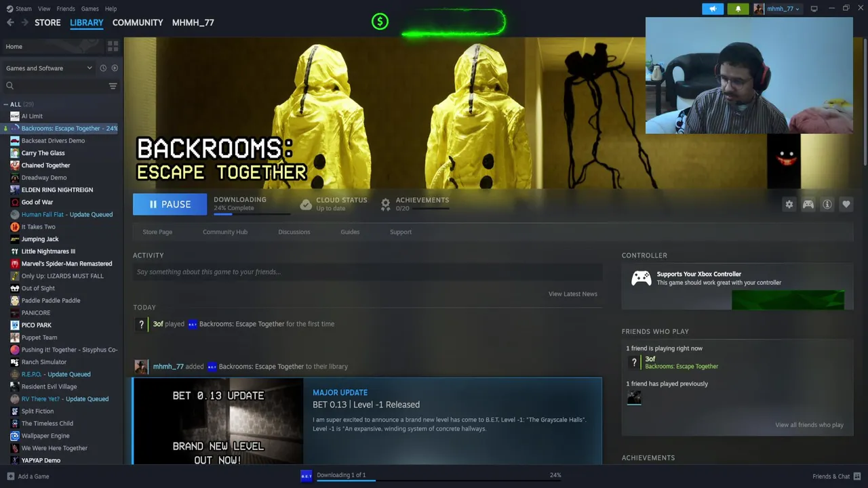The image size is (868, 488).
Task: Click the Cloud Status checkmark icon
Action: [306, 204]
